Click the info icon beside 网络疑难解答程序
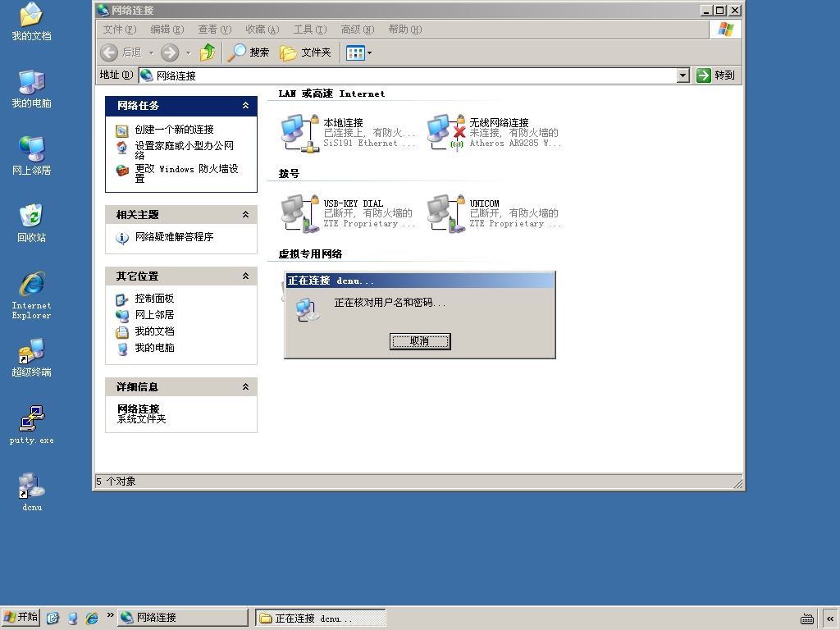840x630 pixels. [122, 238]
